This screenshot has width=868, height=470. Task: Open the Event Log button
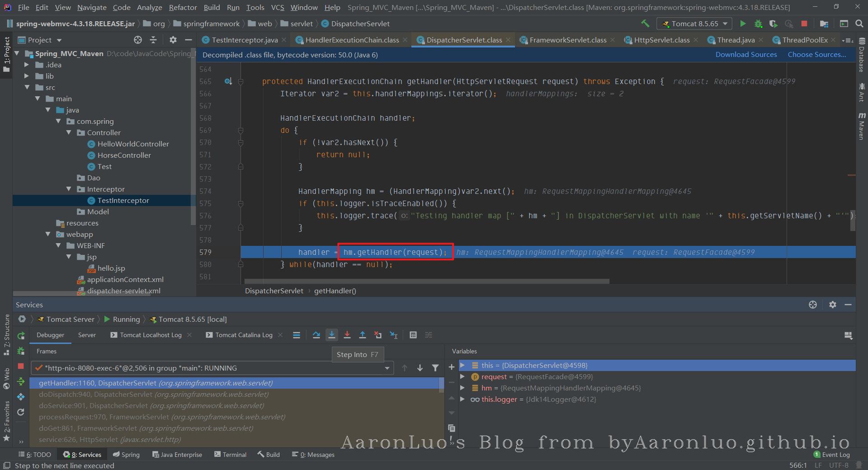[x=831, y=455]
